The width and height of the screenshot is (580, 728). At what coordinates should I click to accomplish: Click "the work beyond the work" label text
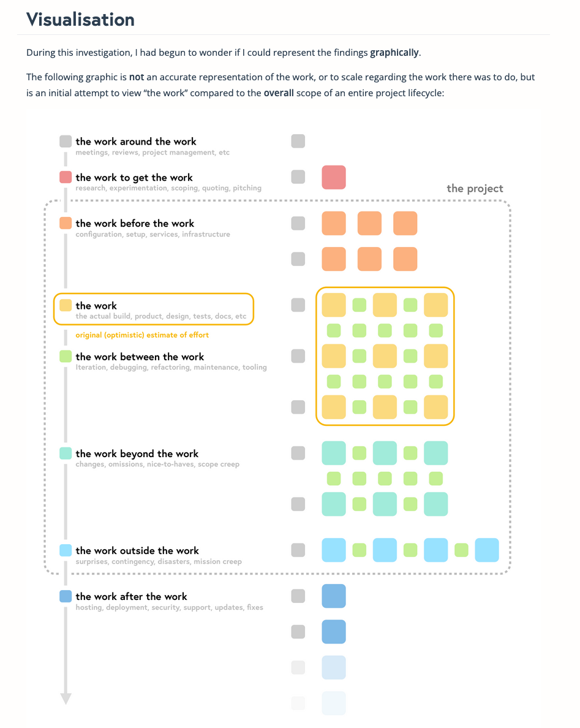click(137, 454)
